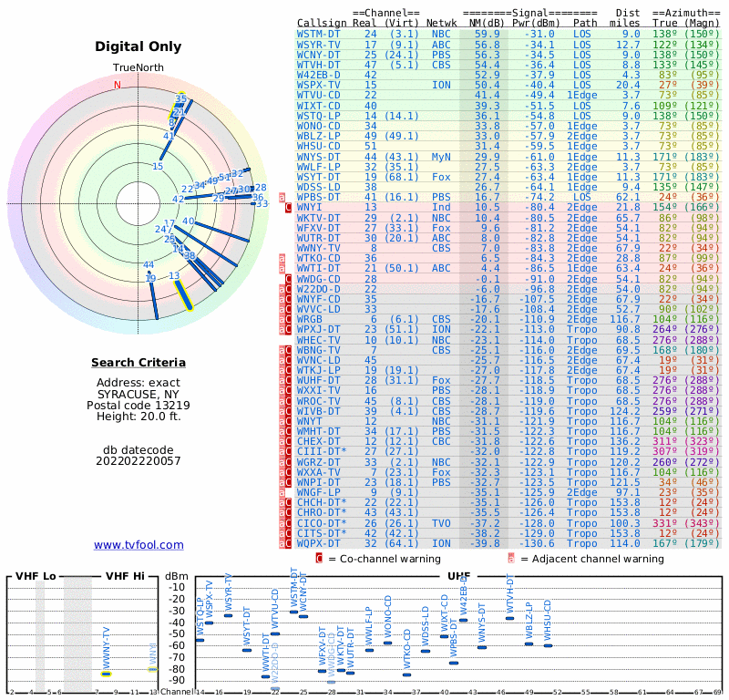729x700 pixels.
Task: Select callsign WSYR-TV in the table
Action: 318,45
